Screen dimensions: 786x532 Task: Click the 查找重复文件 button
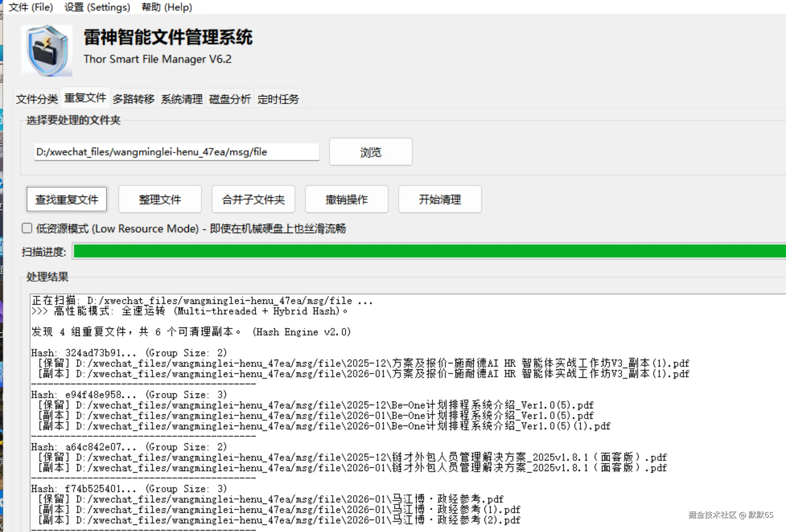(x=67, y=199)
